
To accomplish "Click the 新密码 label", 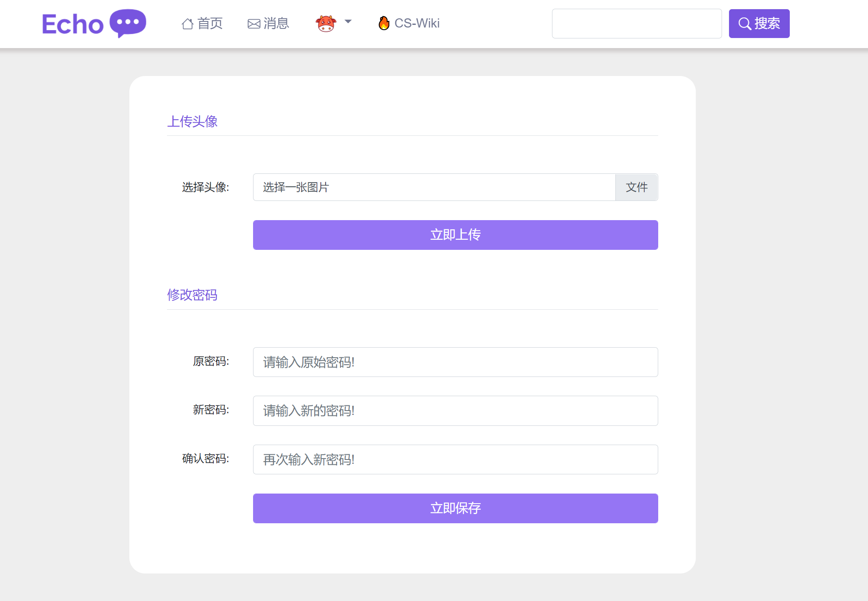I will coord(211,410).
